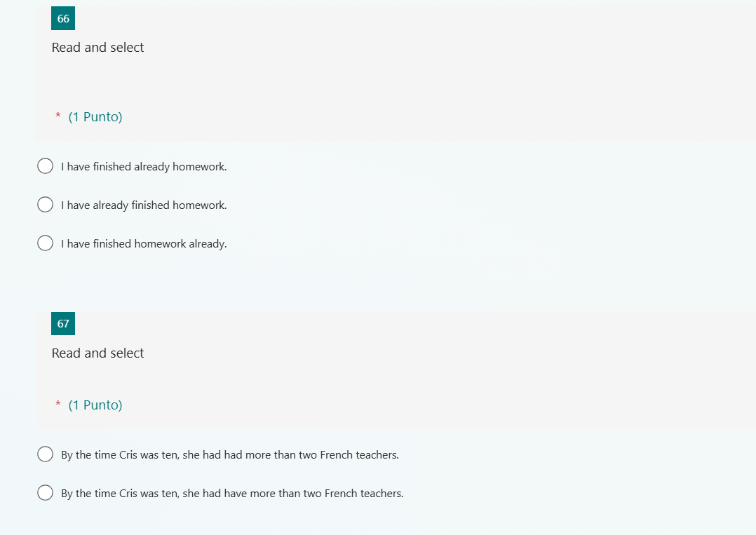Click 'French teachers' in the last answer of question 67
This screenshot has width=756, height=535.
(x=364, y=494)
